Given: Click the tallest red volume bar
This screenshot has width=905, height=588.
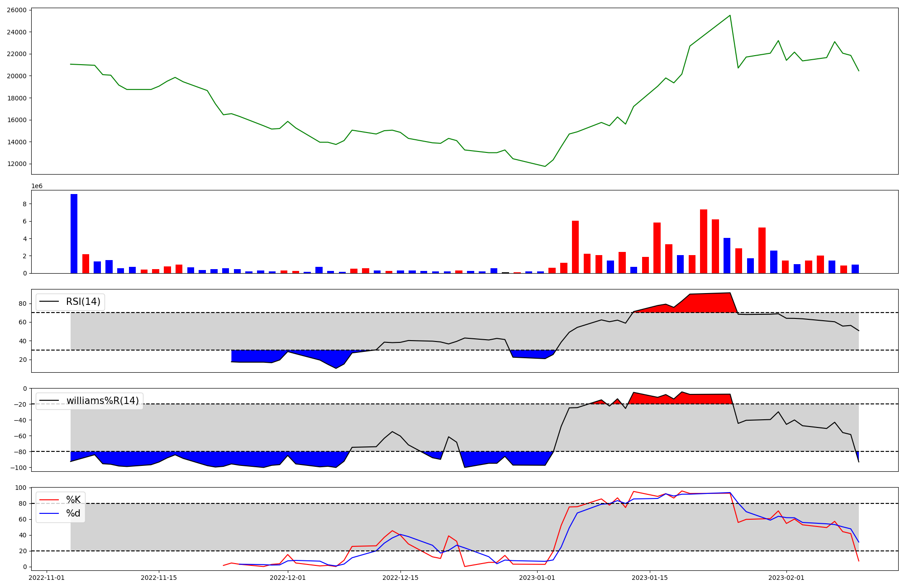Looking at the screenshot, I should (703, 241).
